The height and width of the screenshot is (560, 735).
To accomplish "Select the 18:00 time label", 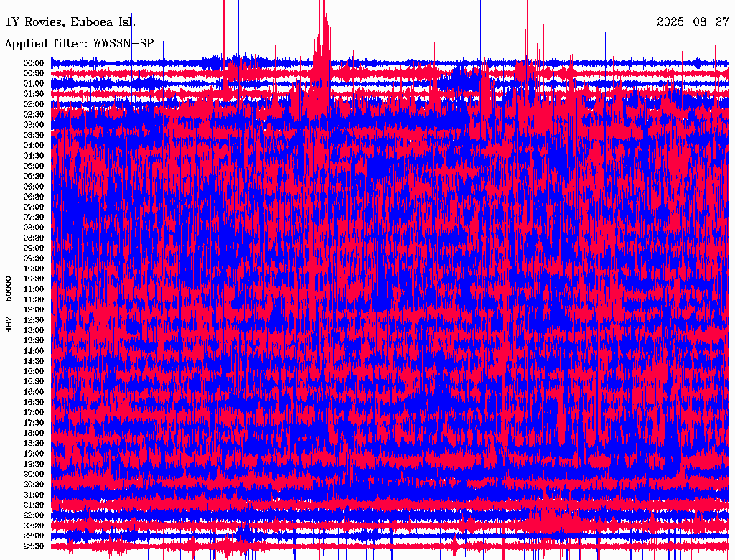I will [x=34, y=433].
